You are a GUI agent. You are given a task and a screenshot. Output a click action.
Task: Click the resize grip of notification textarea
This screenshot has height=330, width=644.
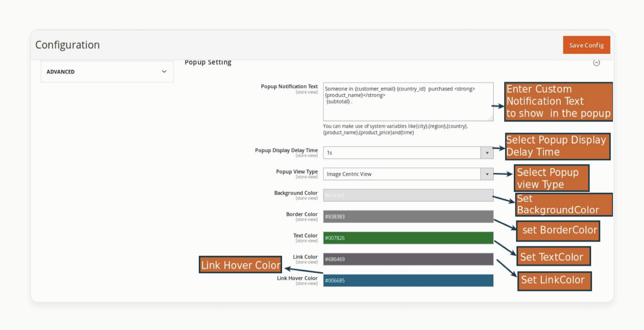click(491, 118)
